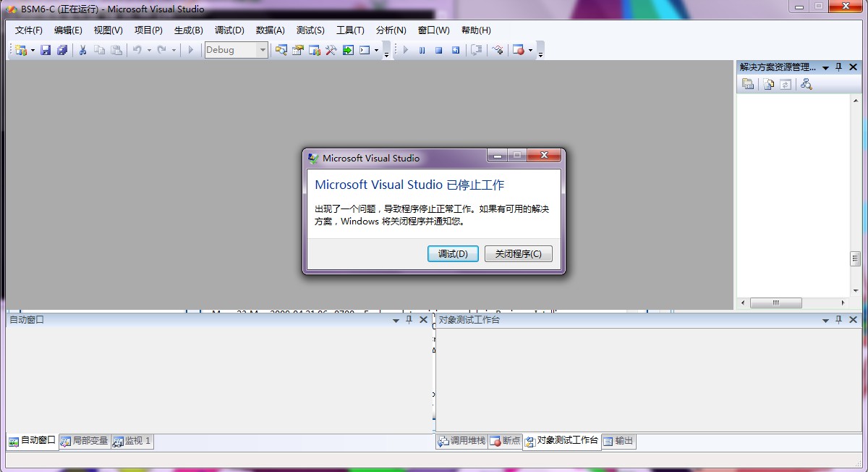Switch to the 输出 tab
Viewport: 868px width, 472px height.
coord(618,441)
